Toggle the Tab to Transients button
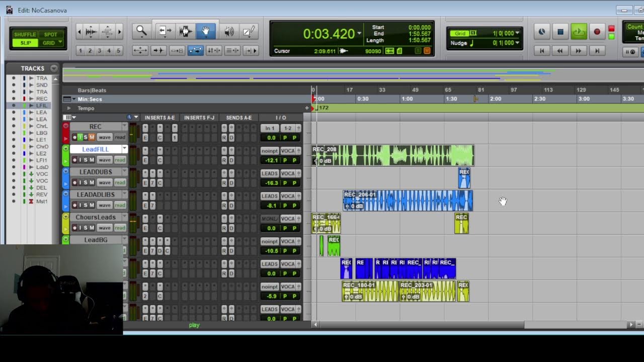The width and height of the screenshot is (644, 362). (158, 50)
